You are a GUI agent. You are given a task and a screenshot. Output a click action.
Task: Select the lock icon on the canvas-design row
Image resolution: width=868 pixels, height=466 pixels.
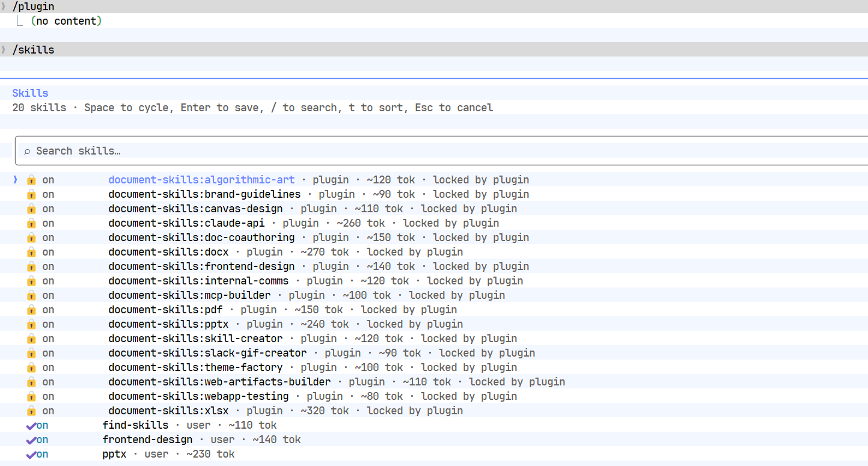31,209
